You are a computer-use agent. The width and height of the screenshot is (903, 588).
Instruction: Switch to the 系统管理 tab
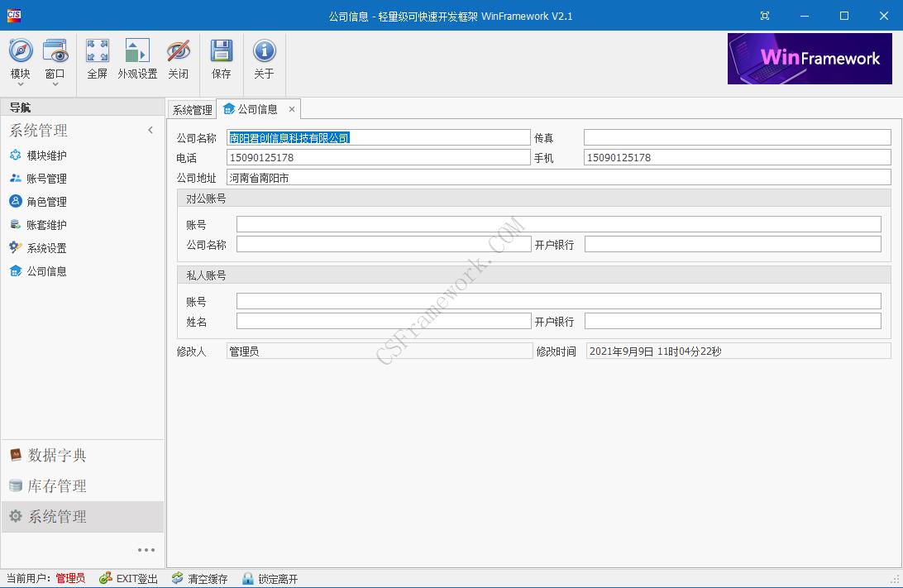pyautogui.click(x=191, y=108)
